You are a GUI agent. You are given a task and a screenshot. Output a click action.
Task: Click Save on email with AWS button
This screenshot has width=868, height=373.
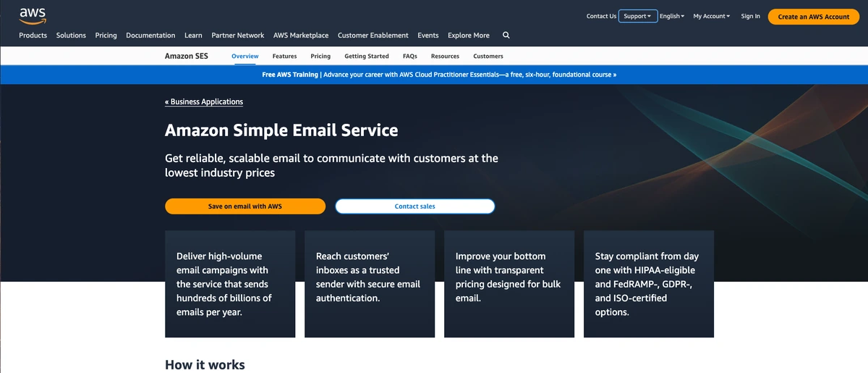pos(245,206)
